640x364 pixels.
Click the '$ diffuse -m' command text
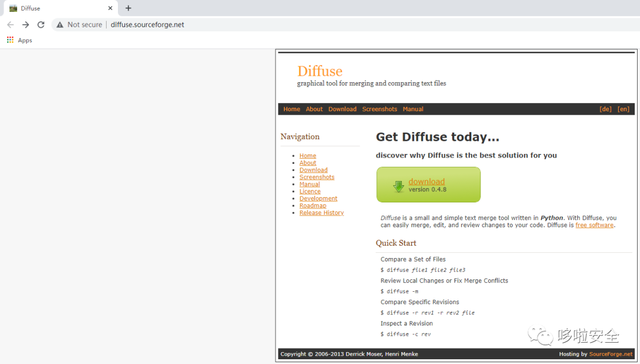pos(399,291)
